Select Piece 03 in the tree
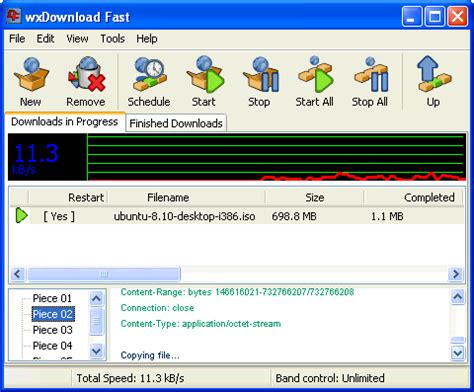Viewport: 474px width, 392px height. [x=52, y=330]
